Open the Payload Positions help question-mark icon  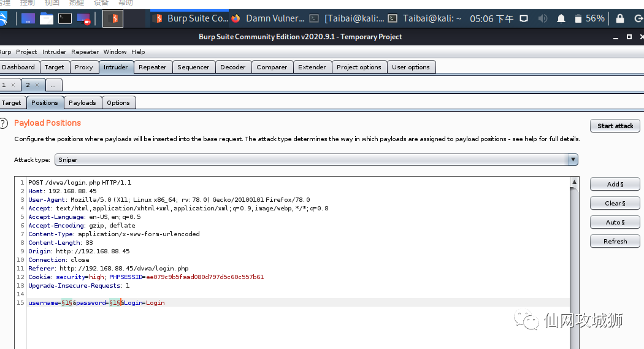click(x=3, y=123)
